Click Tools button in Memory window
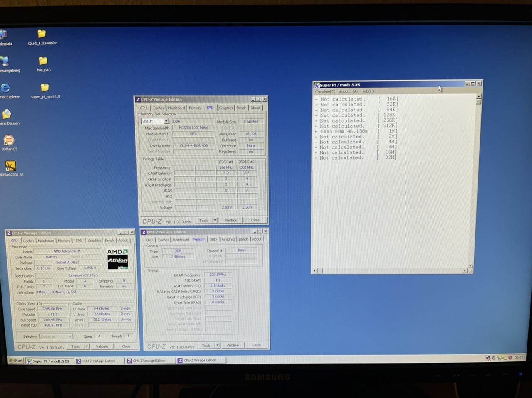 pyautogui.click(x=206, y=346)
